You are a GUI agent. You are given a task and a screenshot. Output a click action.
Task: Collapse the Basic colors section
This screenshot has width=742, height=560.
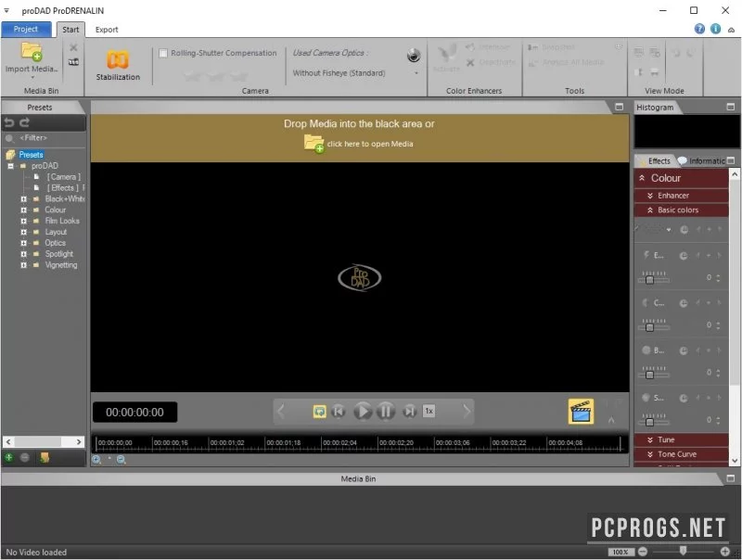click(x=650, y=210)
